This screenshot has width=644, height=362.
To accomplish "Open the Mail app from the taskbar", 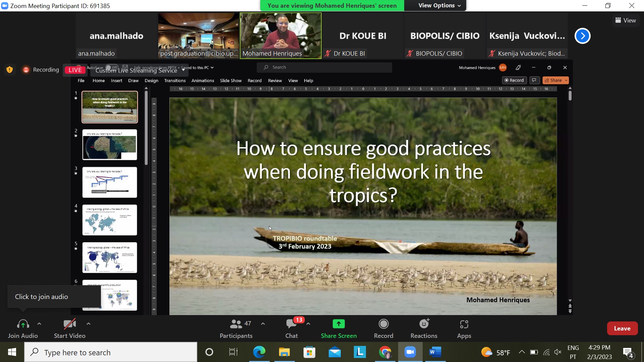I will coord(335,352).
